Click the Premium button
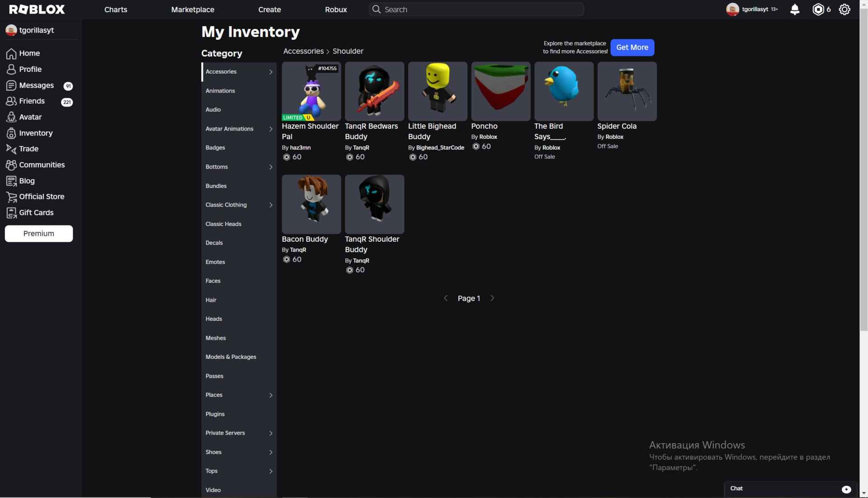This screenshot has height=498, width=868. [39, 234]
